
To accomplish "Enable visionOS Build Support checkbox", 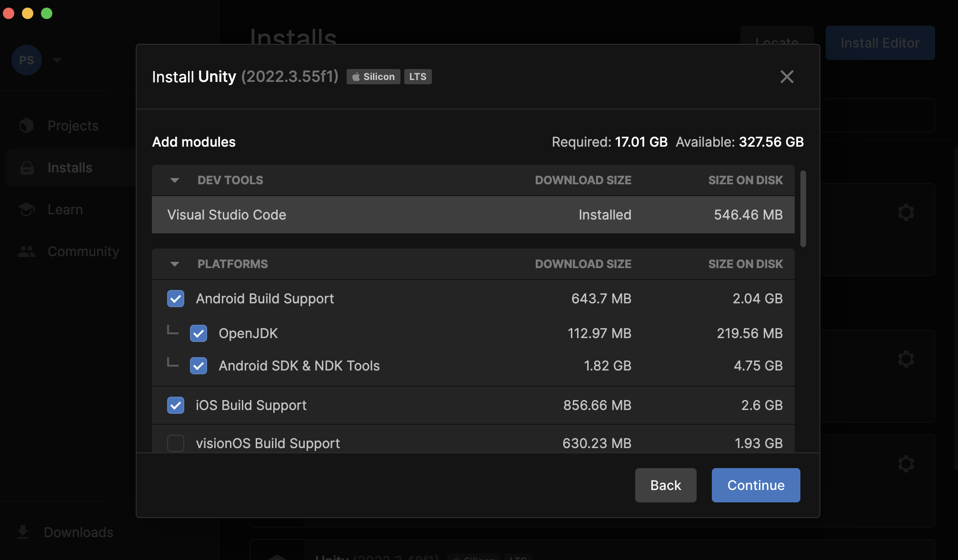I will pyautogui.click(x=176, y=443).
